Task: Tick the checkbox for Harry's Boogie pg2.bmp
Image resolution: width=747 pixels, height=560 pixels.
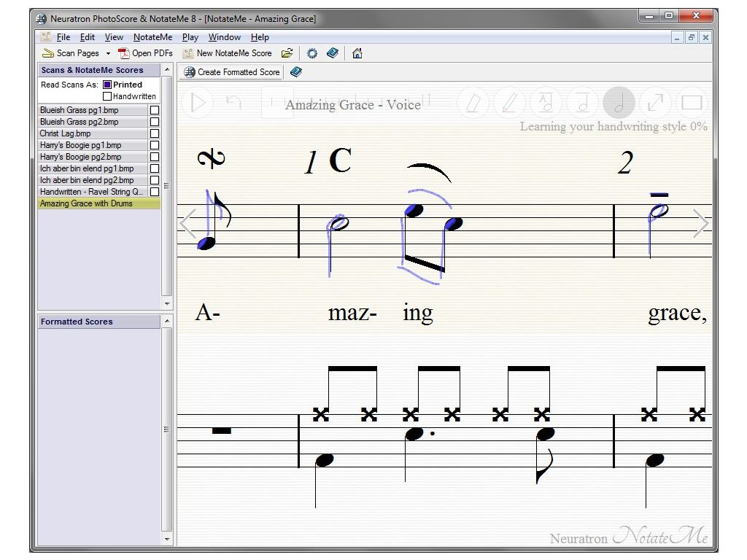Action: click(155, 157)
